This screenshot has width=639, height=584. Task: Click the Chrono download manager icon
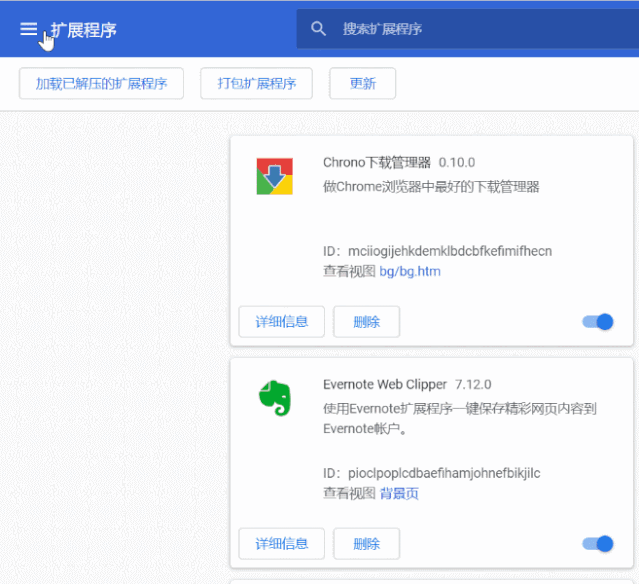(275, 176)
